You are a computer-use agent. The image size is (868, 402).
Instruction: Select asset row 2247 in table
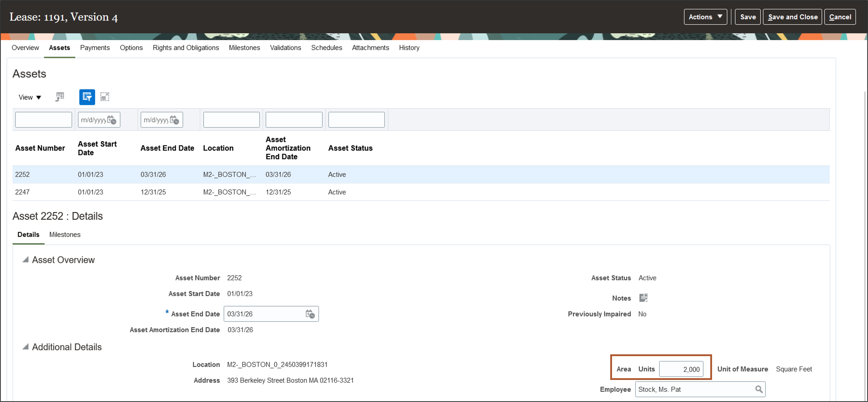[x=22, y=192]
